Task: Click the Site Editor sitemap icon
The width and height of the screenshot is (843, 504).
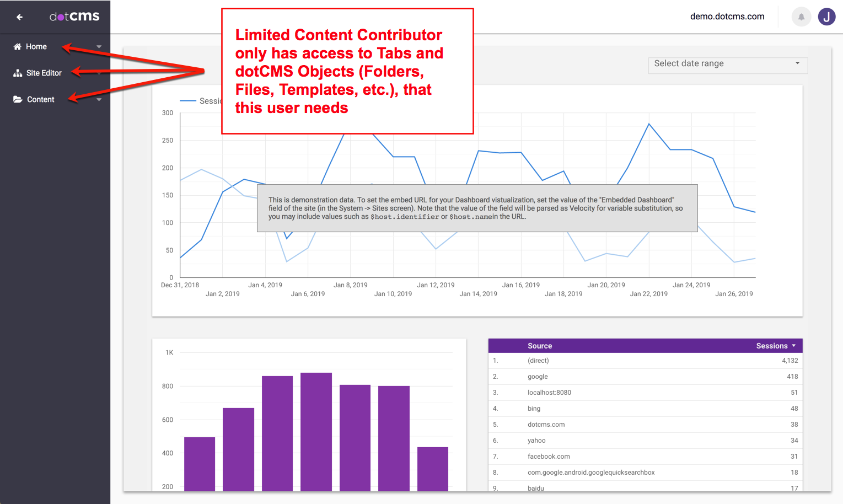Action: 18,73
